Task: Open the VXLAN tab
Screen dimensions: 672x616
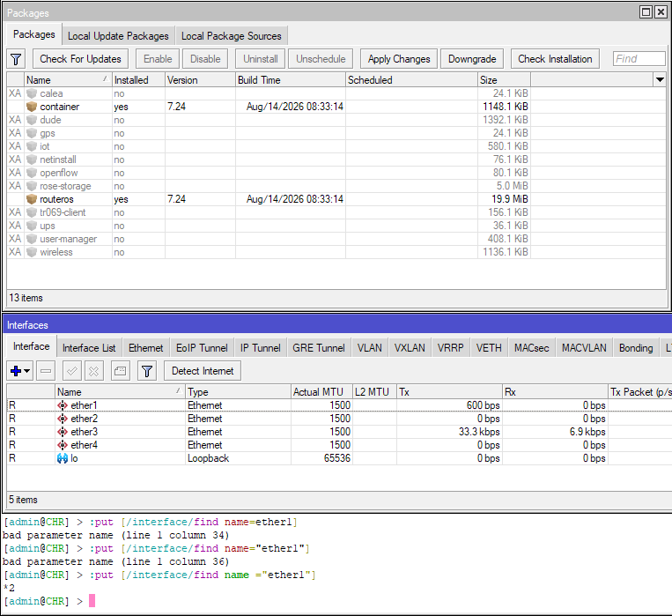Action: coord(410,348)
